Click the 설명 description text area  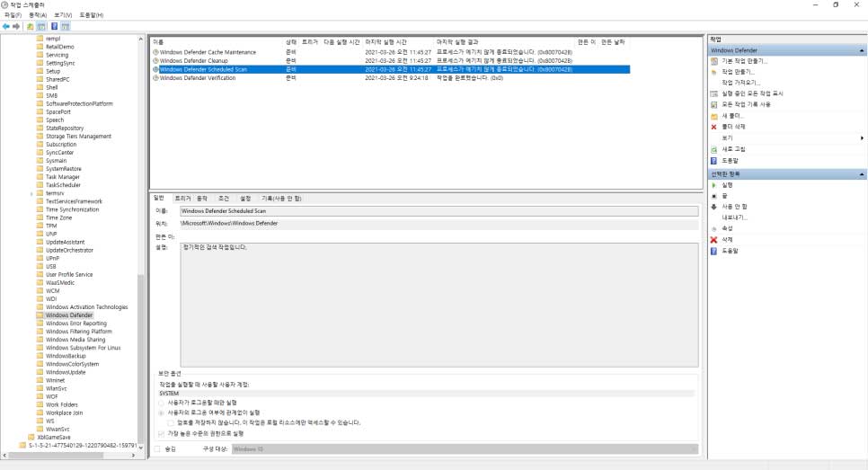coord(439,305)
